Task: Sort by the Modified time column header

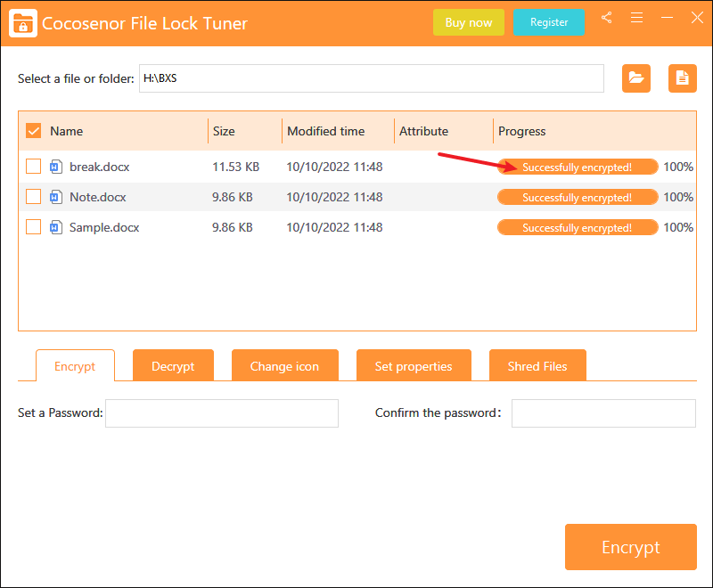Action: pyautogui.click(x=326, y=131)
